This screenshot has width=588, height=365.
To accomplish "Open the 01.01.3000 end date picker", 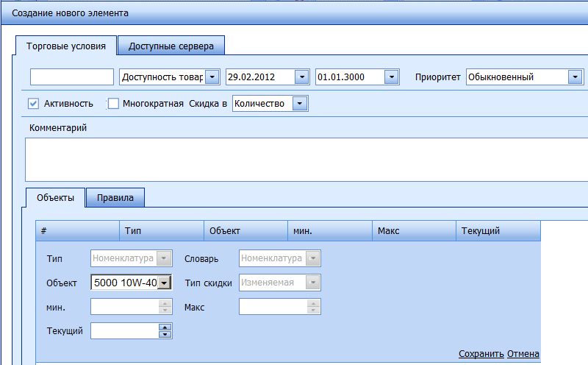I will click(x=391, y=77).
